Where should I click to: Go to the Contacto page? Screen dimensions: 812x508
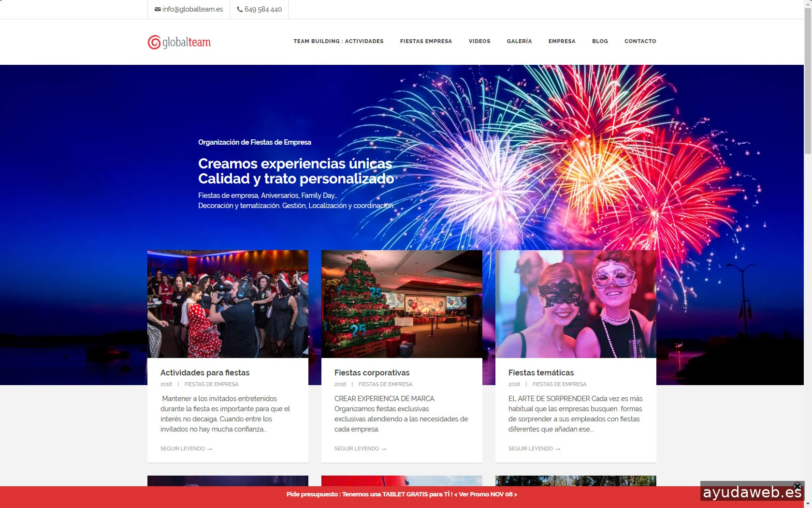coord(640,41)
